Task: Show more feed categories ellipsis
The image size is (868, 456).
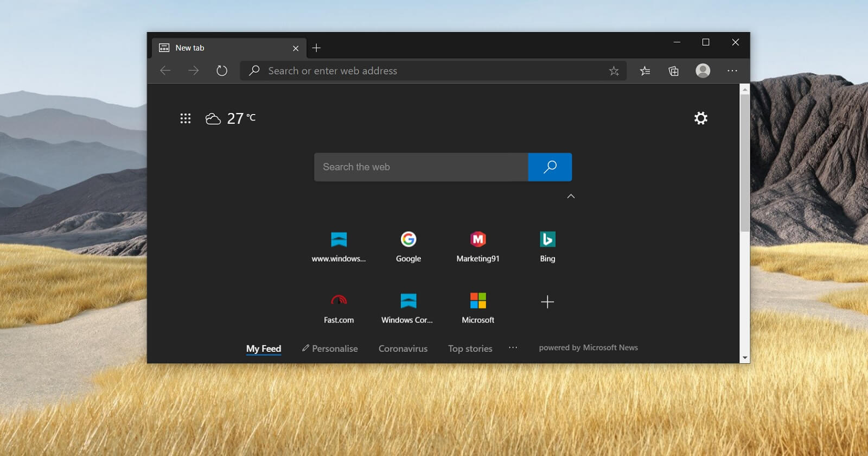Action: pyautogui.click(x=513, y=347)
